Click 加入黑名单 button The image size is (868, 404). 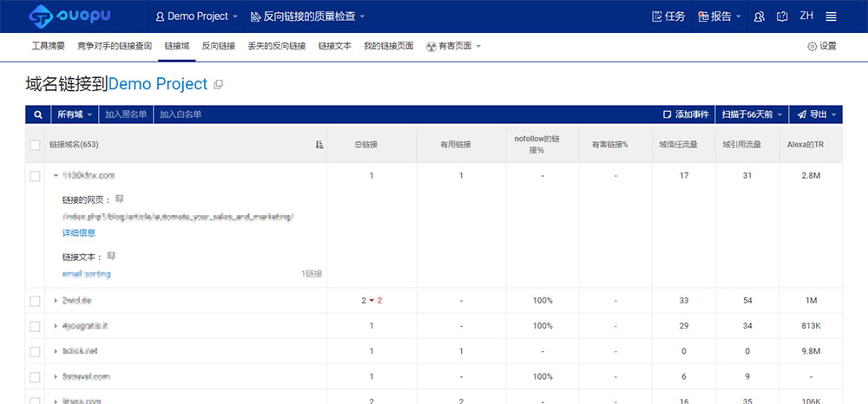coord(126,114)
